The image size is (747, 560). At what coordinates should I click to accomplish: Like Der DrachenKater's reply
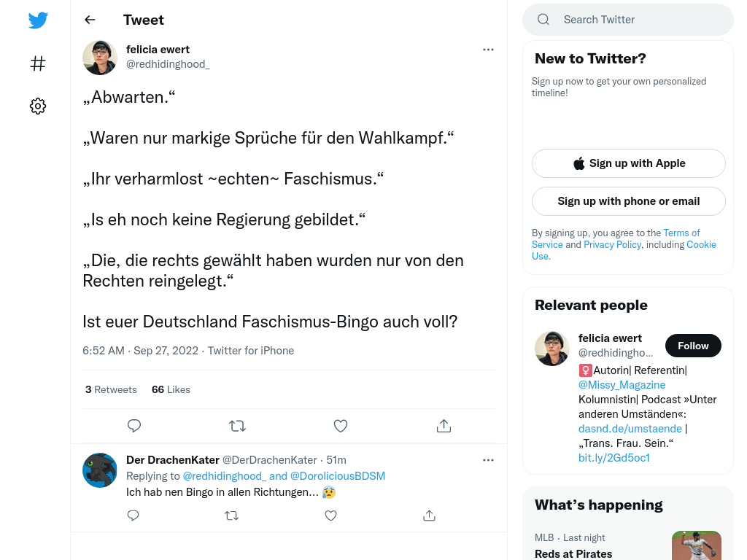(330, 516)
